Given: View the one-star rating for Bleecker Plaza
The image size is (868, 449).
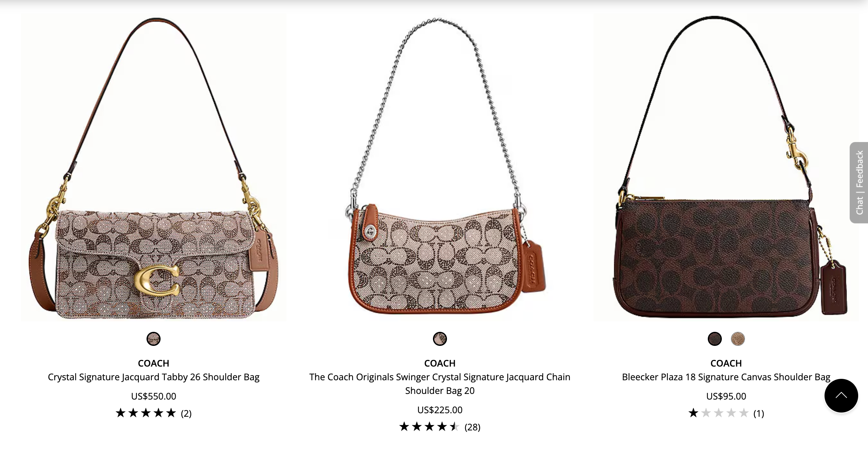Looking at the screenshot, I should [726, 413].
